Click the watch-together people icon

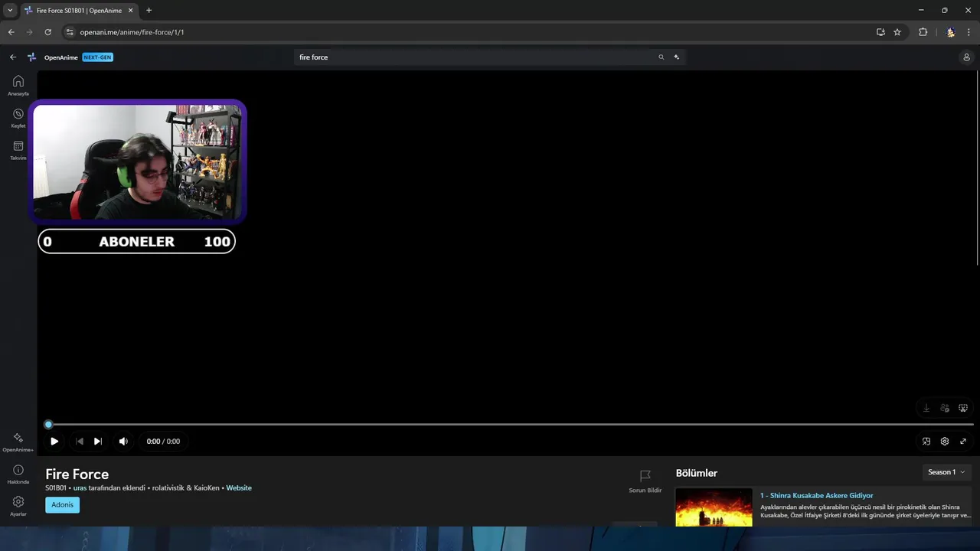click(x=945, y=408)
